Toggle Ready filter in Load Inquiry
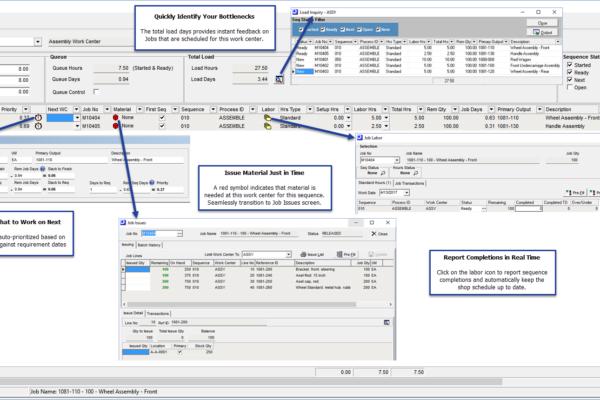 (x=323, y=29)
